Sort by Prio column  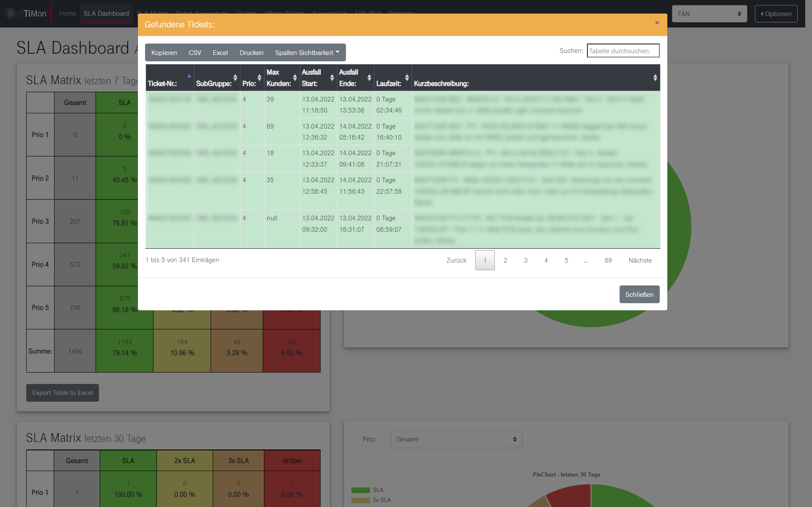252,78
